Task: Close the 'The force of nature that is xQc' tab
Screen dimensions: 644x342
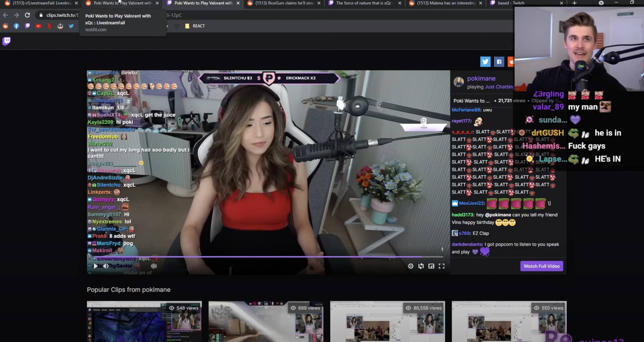Action: pyautogui.click(x=400, y=3)
